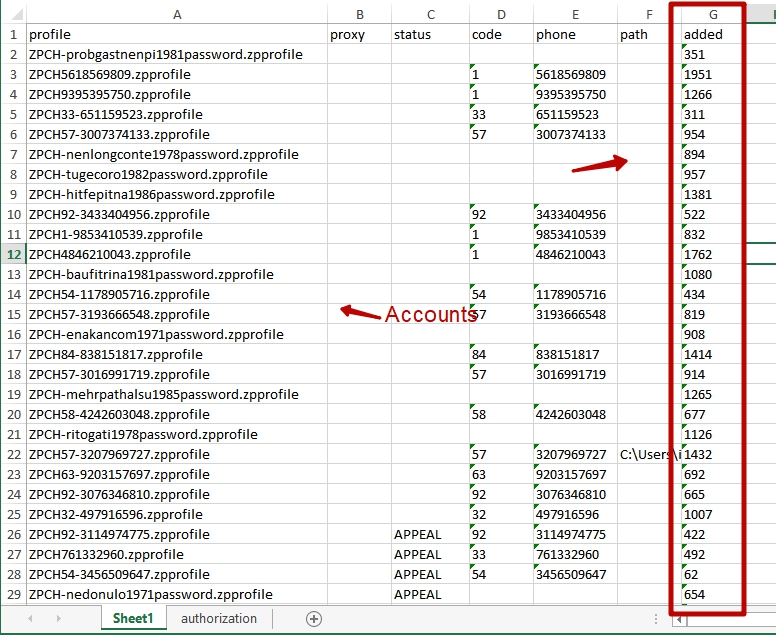
Task: Click the path cell starting with C:\Users
Action: coord(648,454)
